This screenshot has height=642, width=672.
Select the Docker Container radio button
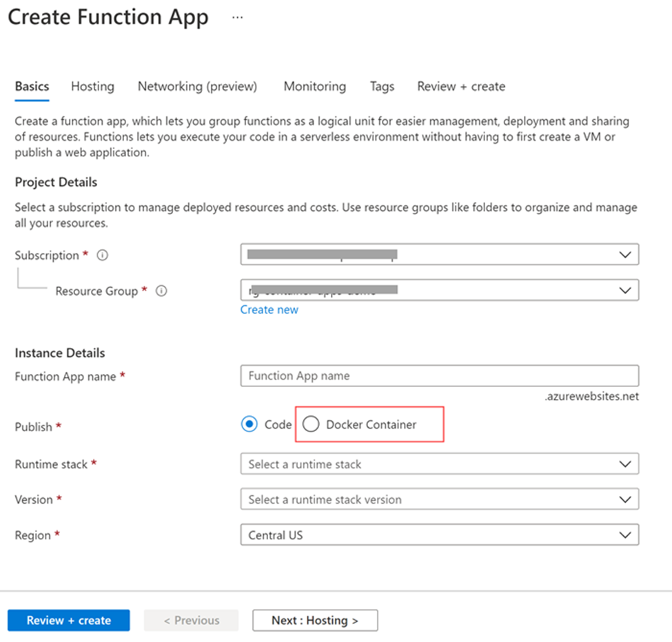click(311, 424)
